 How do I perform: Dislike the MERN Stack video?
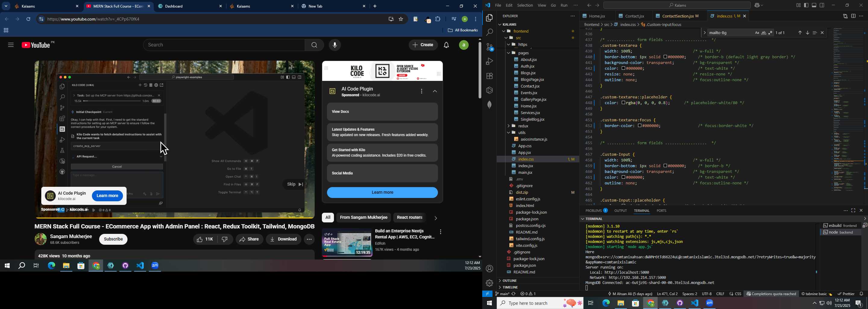click(225, 239)
